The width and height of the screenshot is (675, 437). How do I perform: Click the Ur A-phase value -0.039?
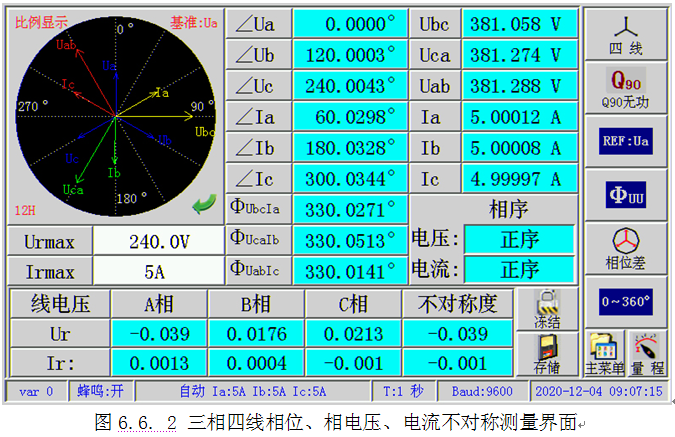point(159,334)
